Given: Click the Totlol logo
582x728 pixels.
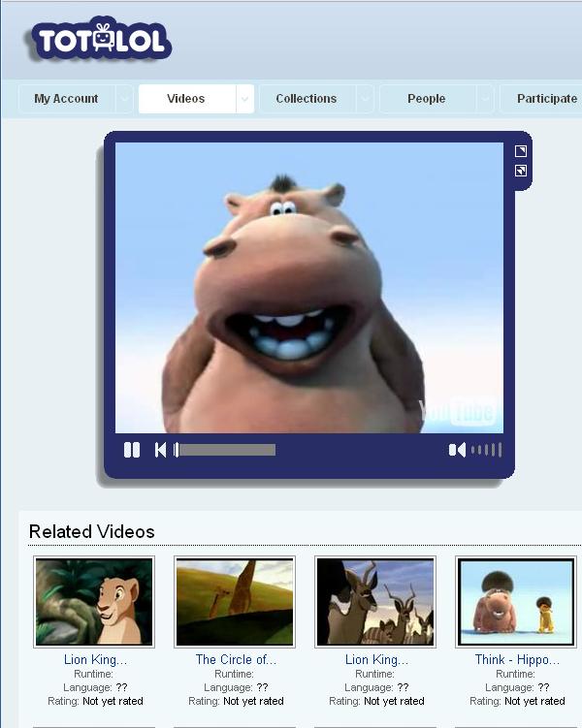Looking at the screenshot, I should (x=100, y=39).
